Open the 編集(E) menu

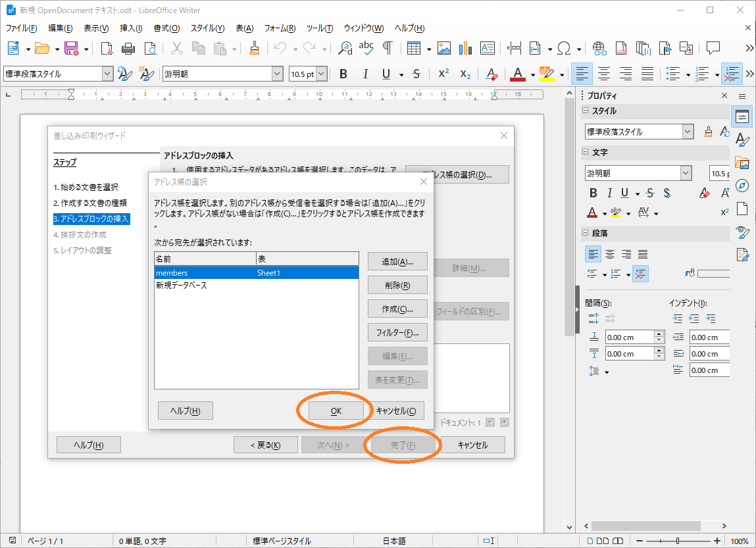pos(61,28)
